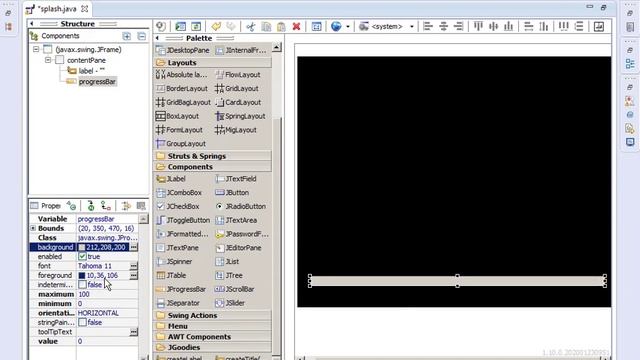The image size is (640, 360).
Task: Open background color editor ellipsis button
Action: coord(133,247)
